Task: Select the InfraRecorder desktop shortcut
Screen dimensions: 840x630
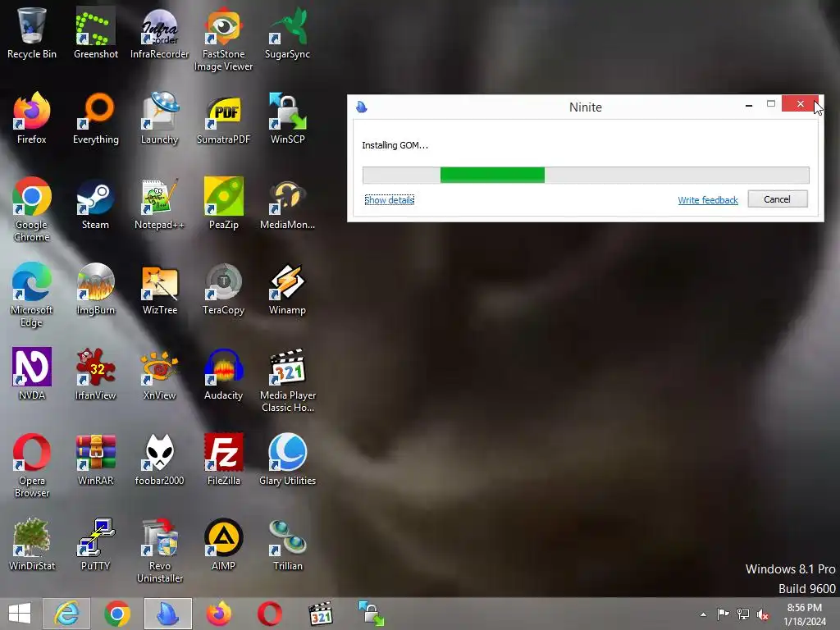Action: tap(160, 32)
